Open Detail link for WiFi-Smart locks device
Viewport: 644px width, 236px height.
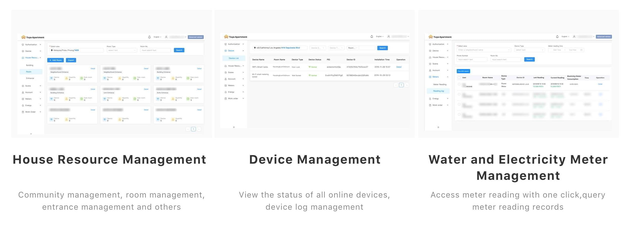click(x=399, y=67)
